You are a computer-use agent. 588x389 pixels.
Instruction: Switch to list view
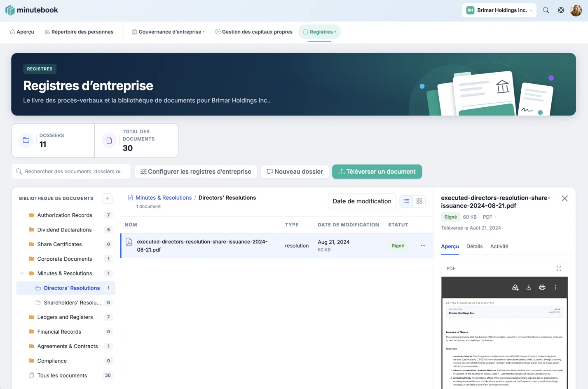406,201
